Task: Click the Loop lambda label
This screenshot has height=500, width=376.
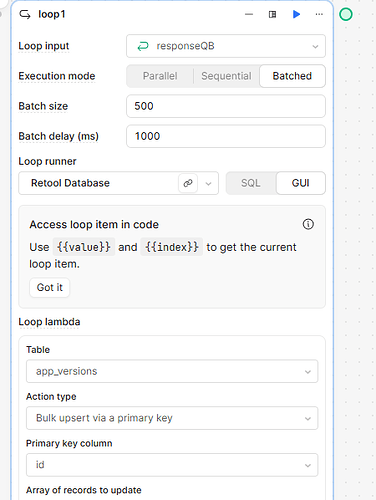Action: (x=49, y=322)
